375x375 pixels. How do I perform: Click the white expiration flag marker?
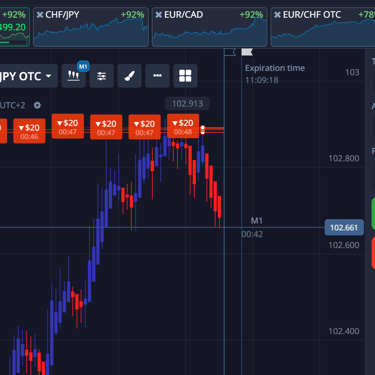tap(247, 52)
